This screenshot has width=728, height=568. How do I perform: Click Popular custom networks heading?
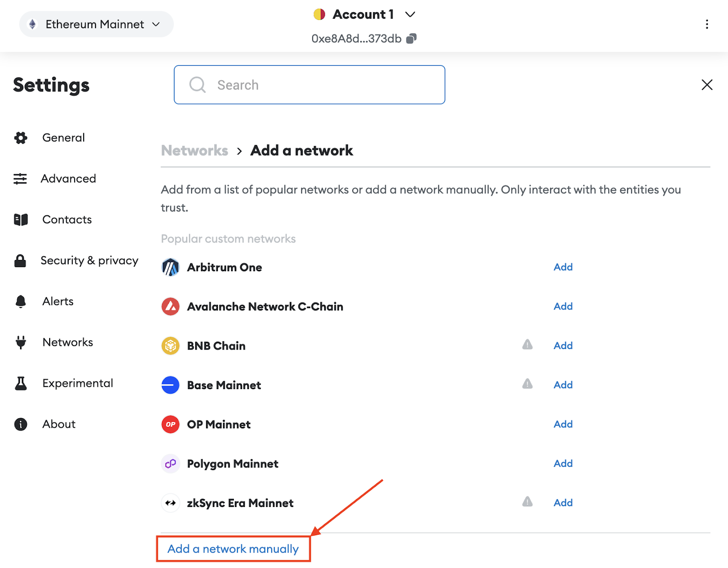click(x=228, y=238)
